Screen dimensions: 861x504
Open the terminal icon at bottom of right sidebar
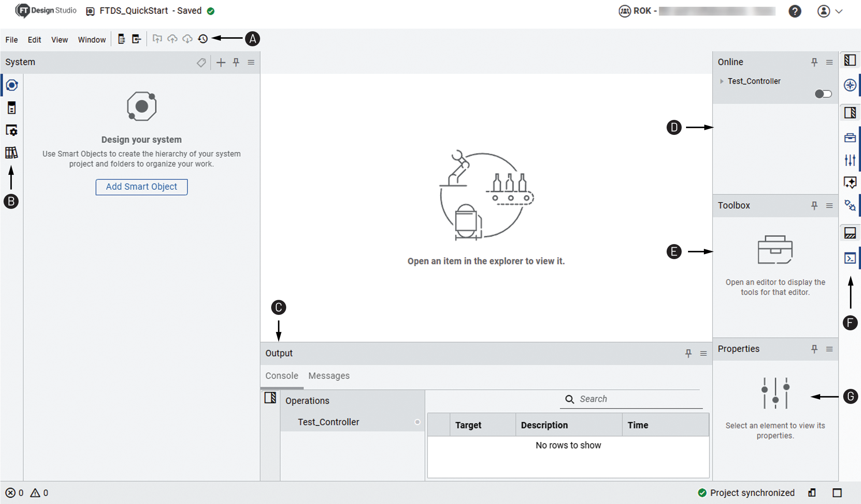click(850, 258)
